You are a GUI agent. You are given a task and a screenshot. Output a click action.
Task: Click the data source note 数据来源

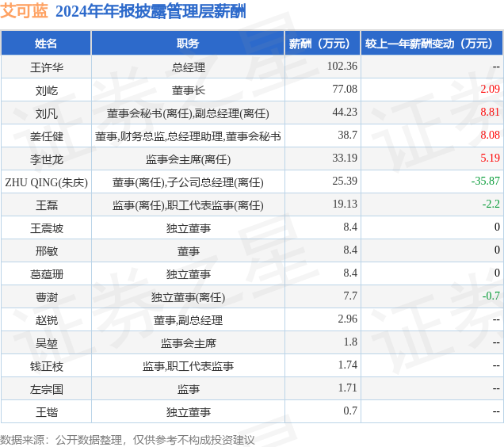128,440
